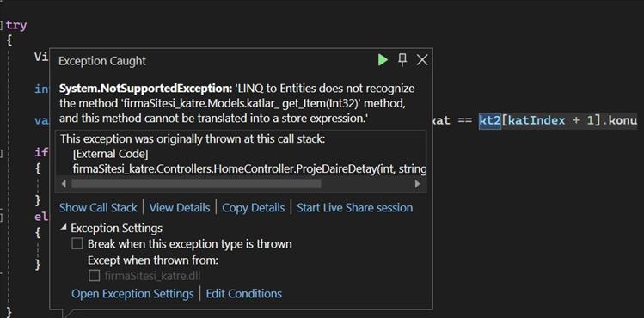Click the horizontal scrollbar thumb in call stack
Screen dimensions: 644x318
coord(196,184)
